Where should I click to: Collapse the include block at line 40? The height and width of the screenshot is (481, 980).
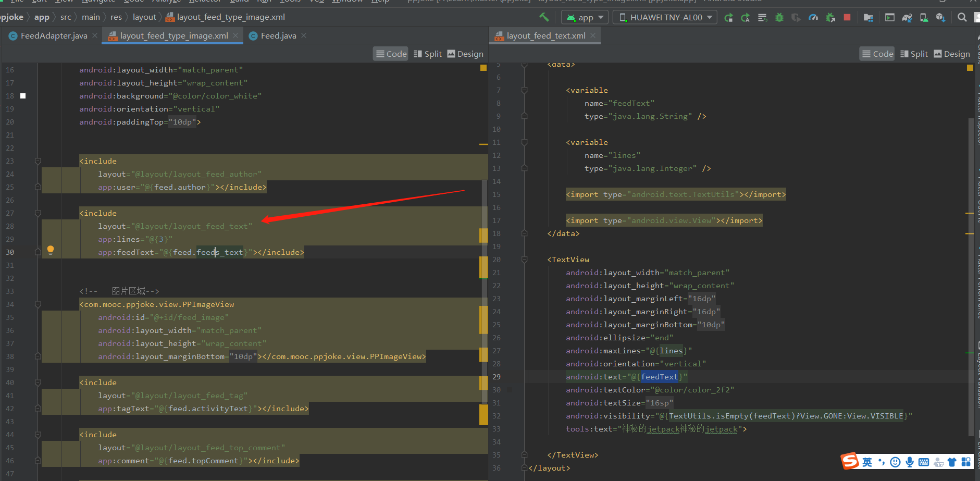click(x=38, y=383)
